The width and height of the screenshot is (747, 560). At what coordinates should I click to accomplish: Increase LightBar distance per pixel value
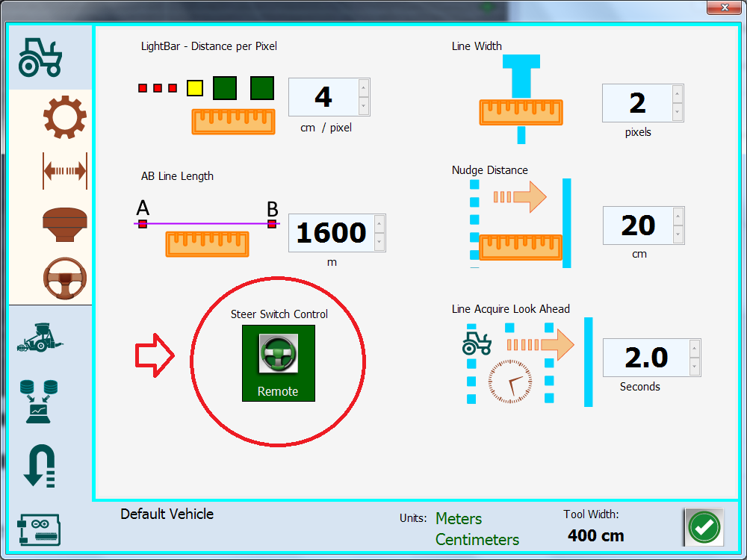[x=364, y=88]
